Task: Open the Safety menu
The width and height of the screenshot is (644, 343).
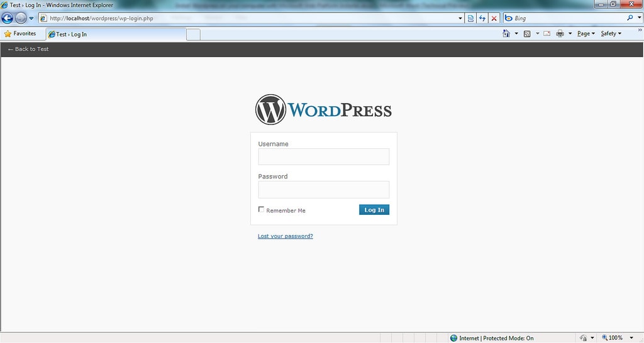Action: (611, 34)
